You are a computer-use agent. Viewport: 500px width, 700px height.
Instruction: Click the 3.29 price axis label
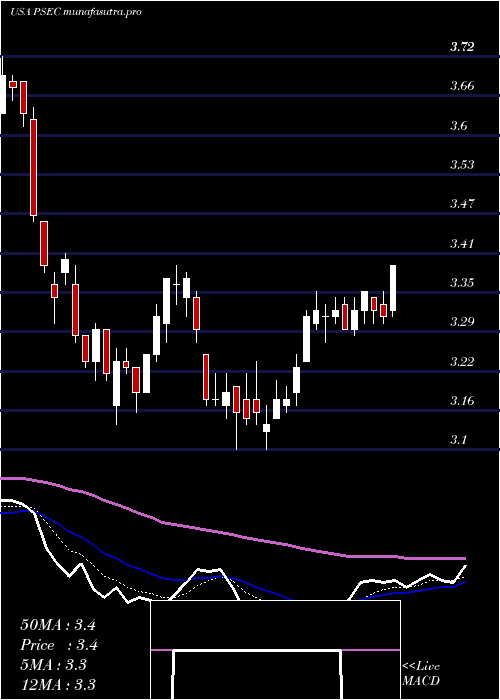(x=462, y=322)
